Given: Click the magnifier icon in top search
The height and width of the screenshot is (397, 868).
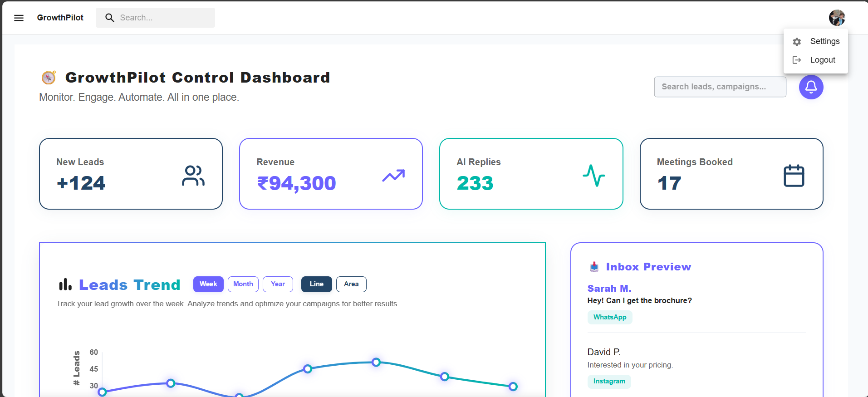Looking at the screenshot, I should pos(109,18).
